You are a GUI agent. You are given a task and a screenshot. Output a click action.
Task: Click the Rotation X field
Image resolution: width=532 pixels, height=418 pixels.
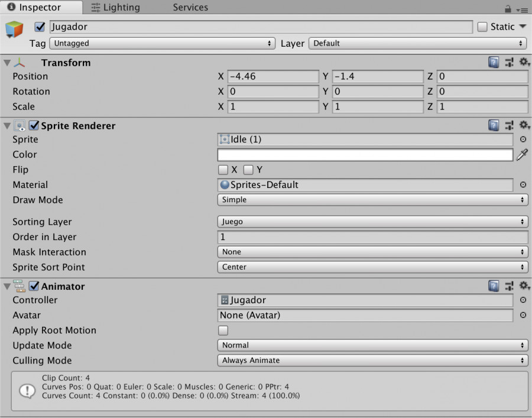pos(273,92)
